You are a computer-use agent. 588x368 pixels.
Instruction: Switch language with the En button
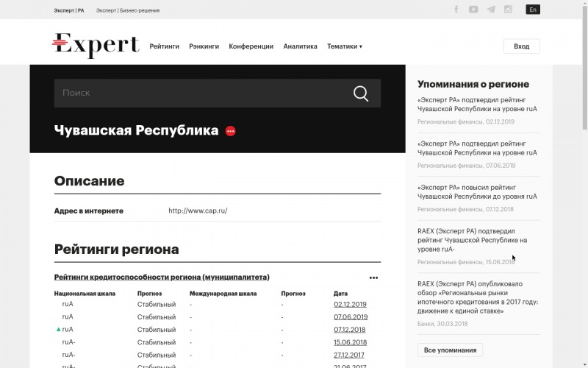pyautogui.click(x=533, y=10)
